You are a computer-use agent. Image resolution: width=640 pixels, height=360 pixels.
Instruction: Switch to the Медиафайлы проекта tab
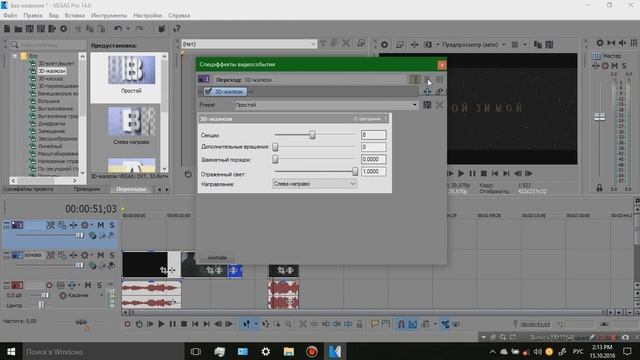(x=29, y=189)
